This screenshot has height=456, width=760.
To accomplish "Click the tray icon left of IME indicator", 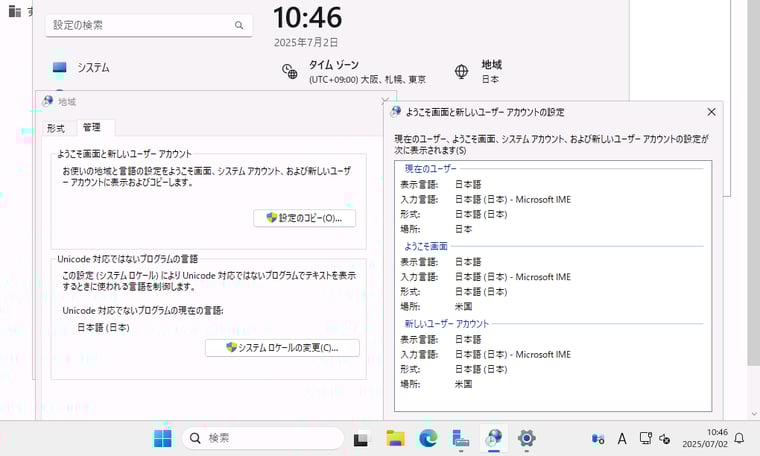I will (598, 439).
